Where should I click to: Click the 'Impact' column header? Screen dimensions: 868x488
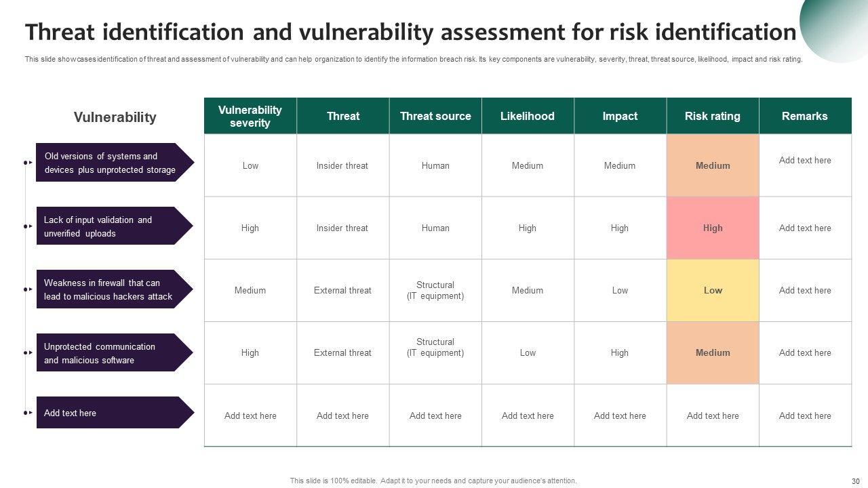tap(620, 117)
